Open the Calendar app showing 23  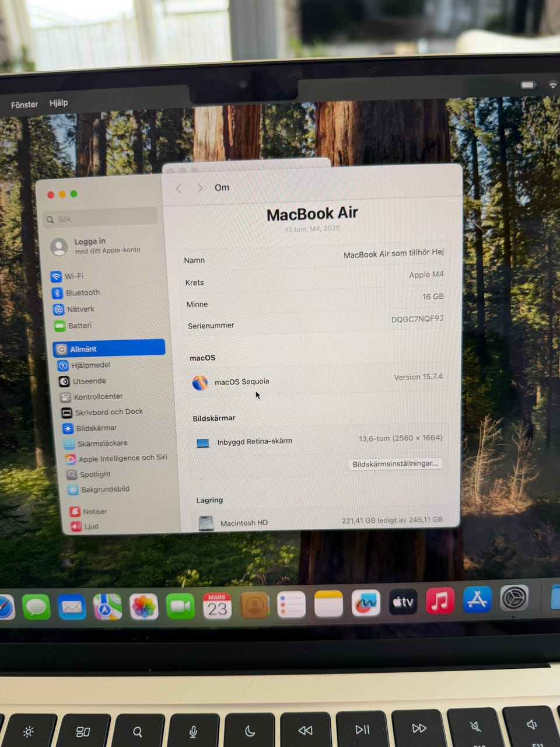pyautogui.click(x=217, y=606)
